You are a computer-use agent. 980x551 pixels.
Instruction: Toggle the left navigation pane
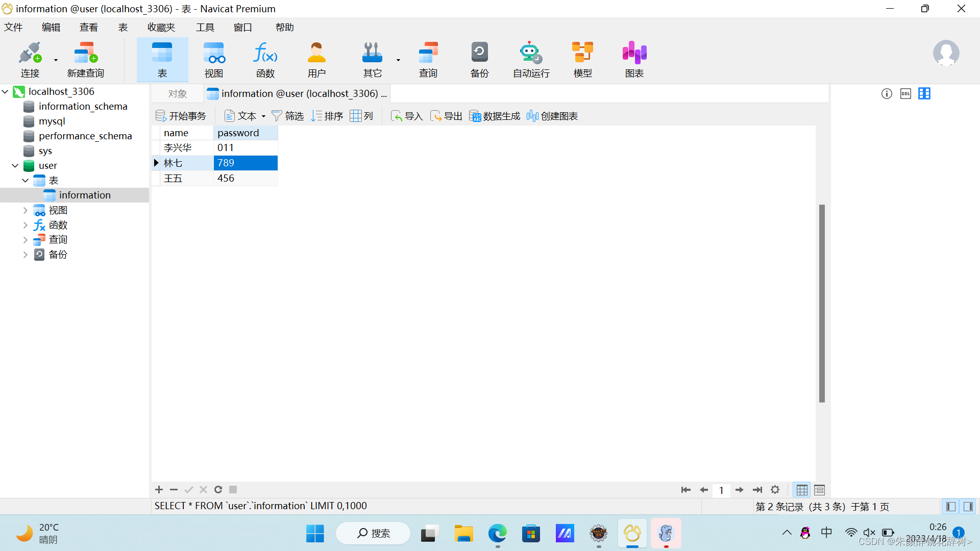coord(950,507)
